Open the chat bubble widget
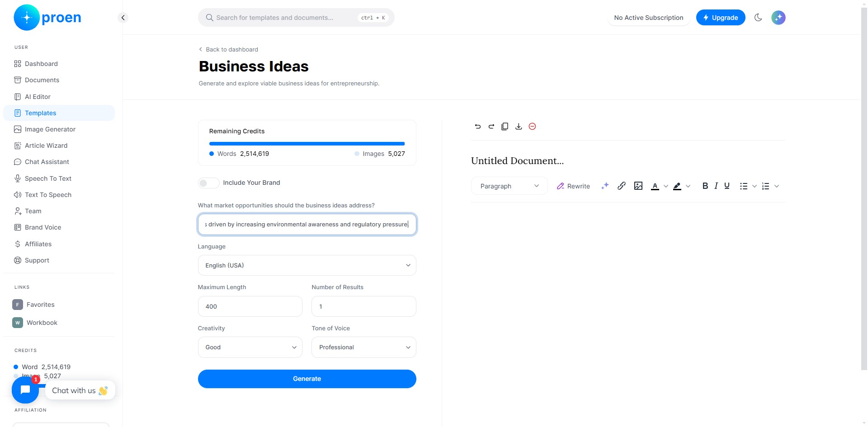 [x=25, y=390]
